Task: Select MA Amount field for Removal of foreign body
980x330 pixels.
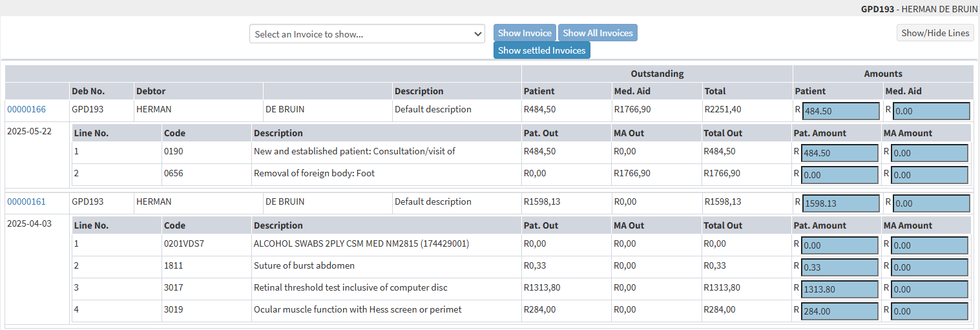Action: tap(930, 175)
